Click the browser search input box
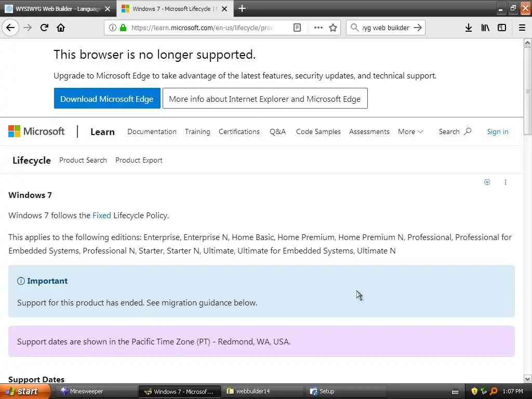 click(x=386, y=28)
